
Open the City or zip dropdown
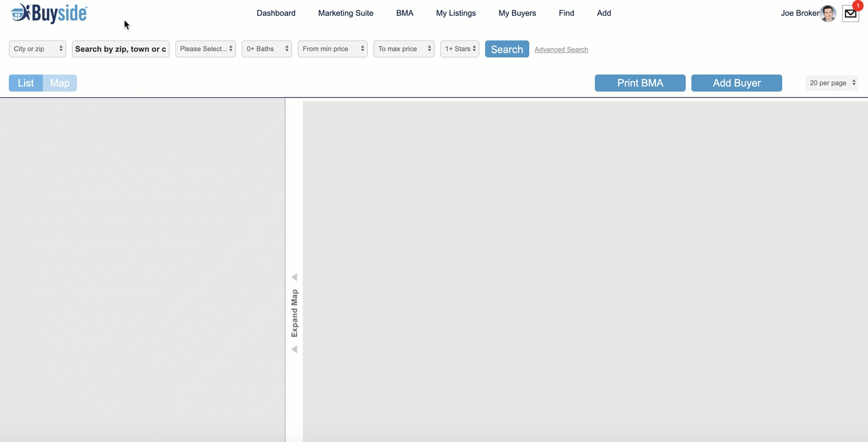point(37,49)
